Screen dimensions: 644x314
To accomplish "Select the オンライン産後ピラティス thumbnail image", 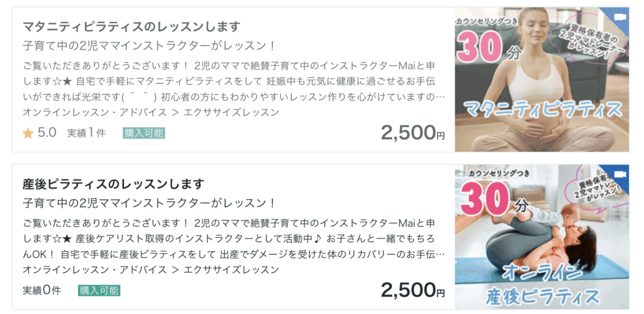I will click(x=541, y=237).
